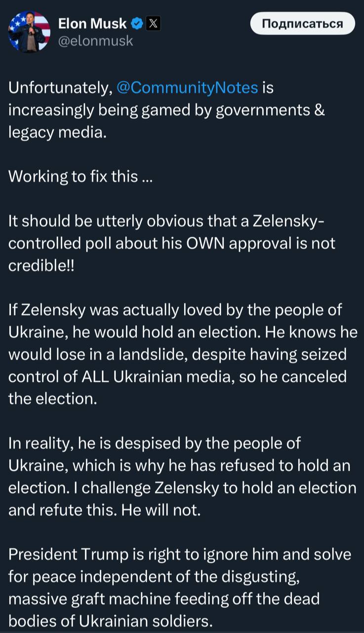The height and width of the screenshot is (633, 364).
Task: Open Elon Musk's profile avatar
Action: [x=29, y=31]
